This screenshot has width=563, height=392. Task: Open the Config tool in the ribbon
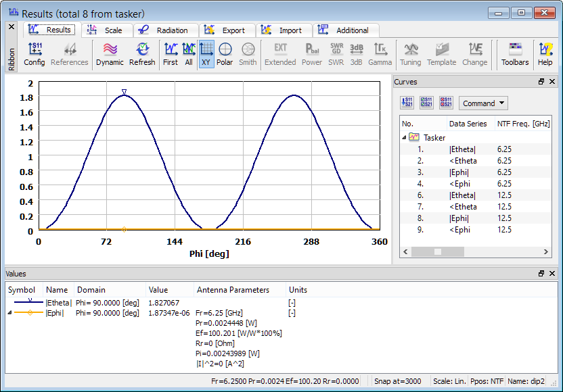pyautogui.click(x=35, y=54)
